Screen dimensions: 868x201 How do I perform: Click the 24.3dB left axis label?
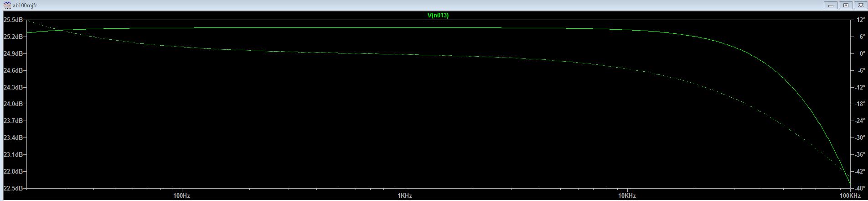pos(13,87)
